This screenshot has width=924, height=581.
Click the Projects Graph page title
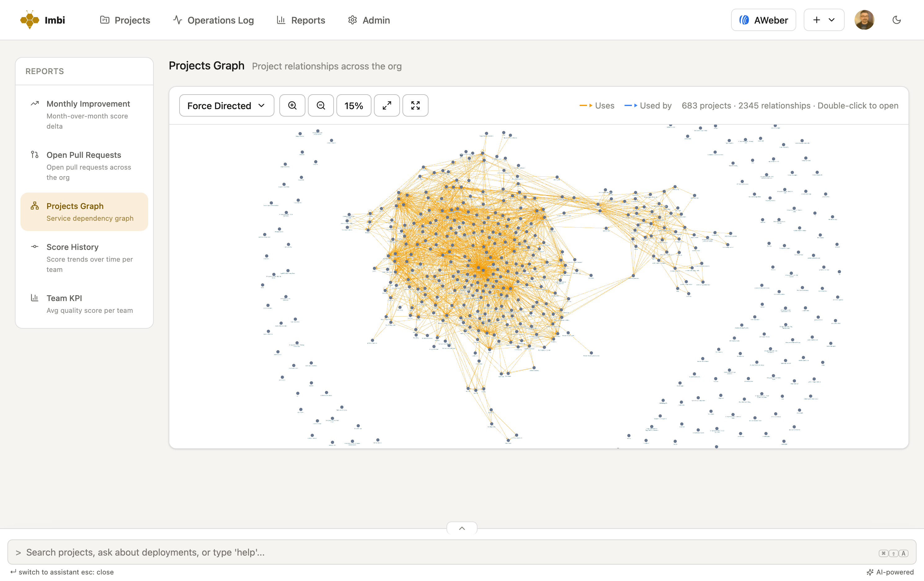point(207,66)
